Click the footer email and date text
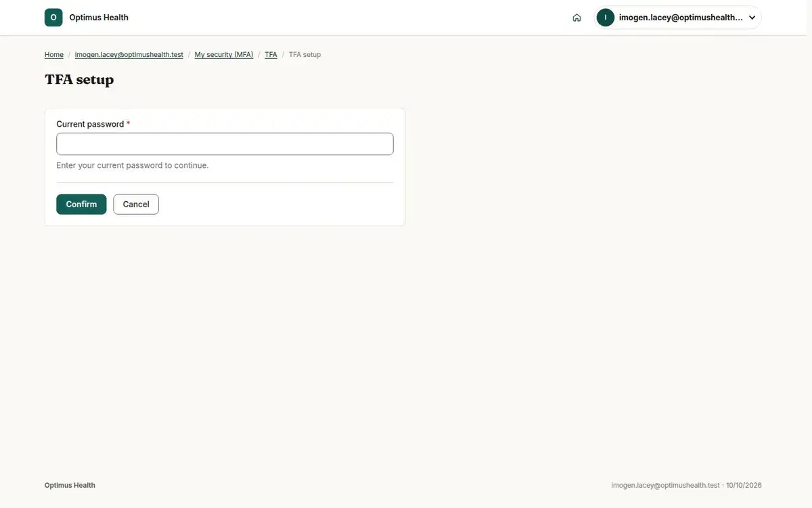This screenshot has height=508, width=812. [x=686, y=485]
